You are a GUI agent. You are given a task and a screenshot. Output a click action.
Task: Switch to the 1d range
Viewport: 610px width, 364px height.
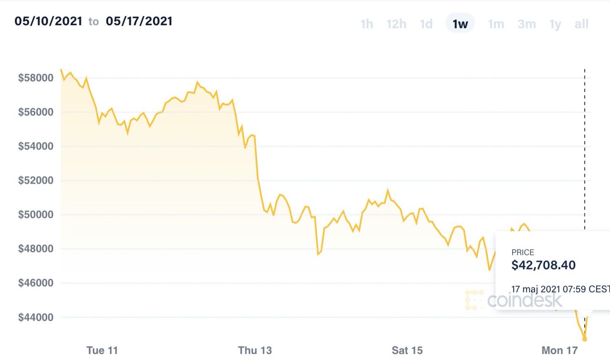[426, 24]
